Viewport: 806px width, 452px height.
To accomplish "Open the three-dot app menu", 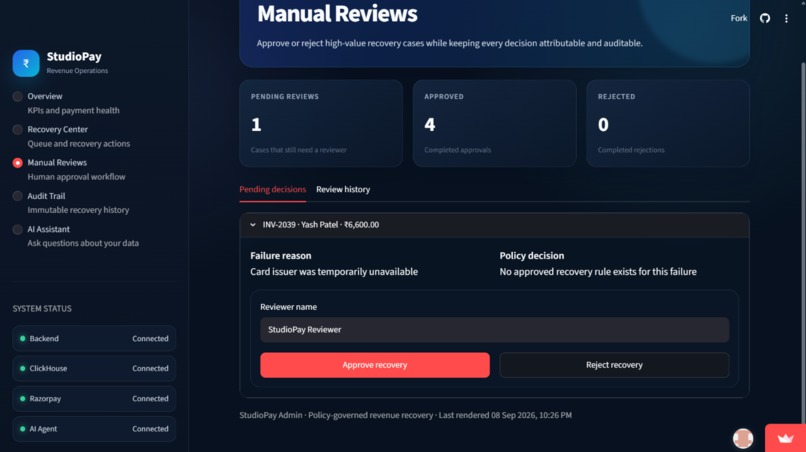I will (786, 19).
